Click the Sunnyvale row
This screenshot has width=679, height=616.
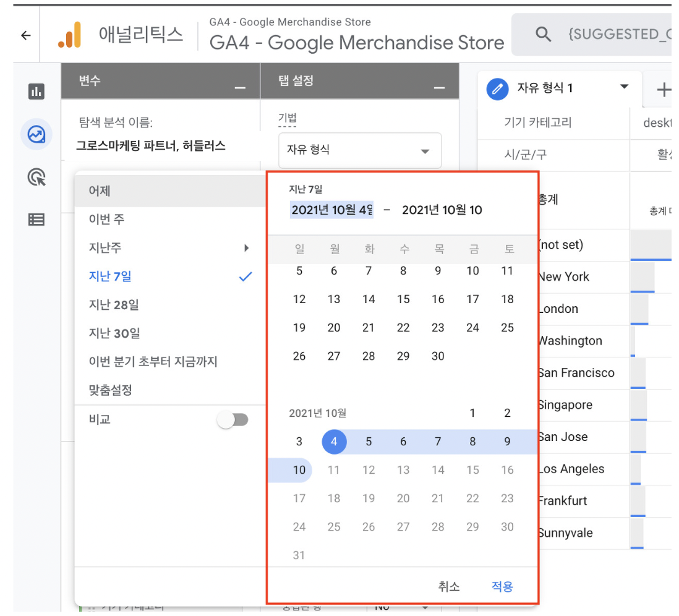pyautogui.click(x=605, y=534)
